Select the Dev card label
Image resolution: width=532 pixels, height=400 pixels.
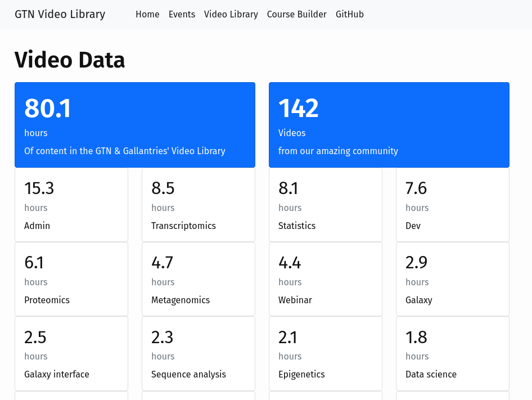pos(413,226)
